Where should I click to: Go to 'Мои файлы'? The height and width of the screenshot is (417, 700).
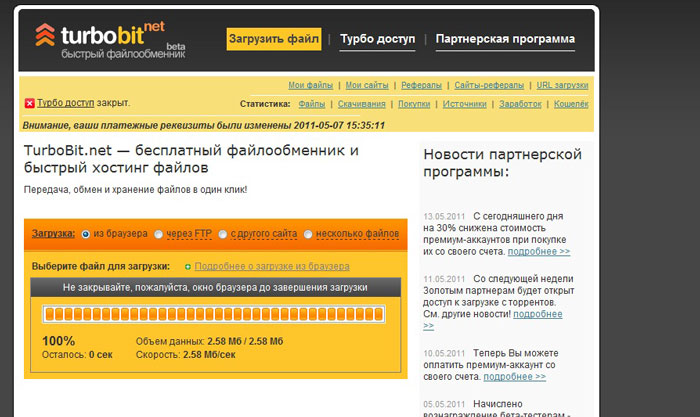click(x=310, y=85)
